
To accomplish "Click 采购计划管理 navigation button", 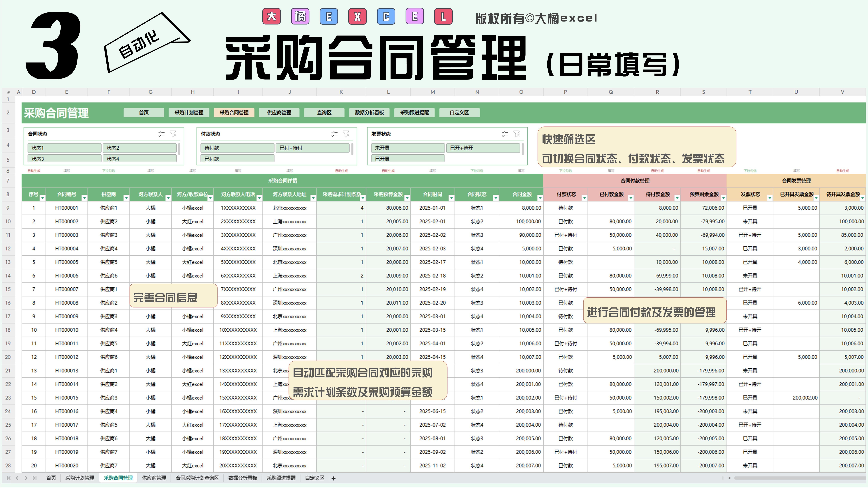I will click(189, 113).
